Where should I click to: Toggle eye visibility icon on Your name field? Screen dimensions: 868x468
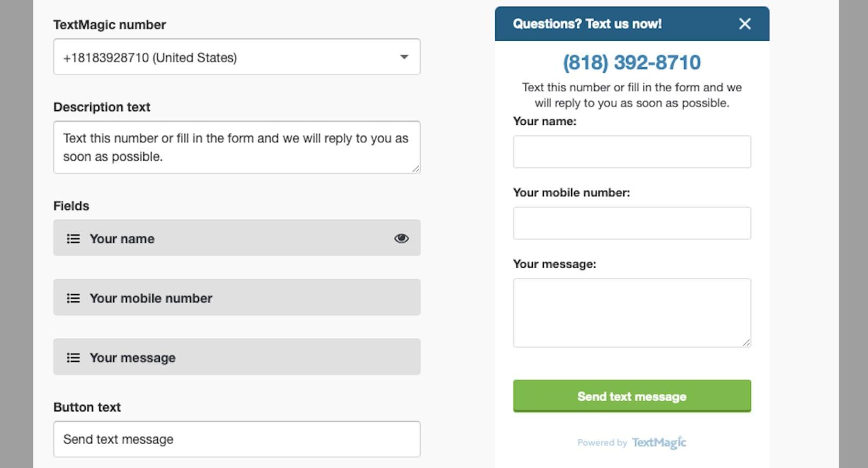[x=401, y=238]
